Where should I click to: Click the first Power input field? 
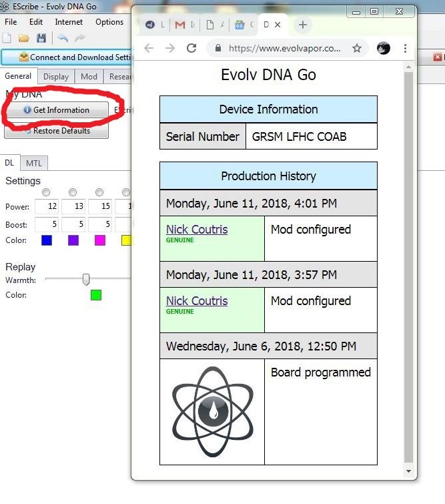coord(47,207)
